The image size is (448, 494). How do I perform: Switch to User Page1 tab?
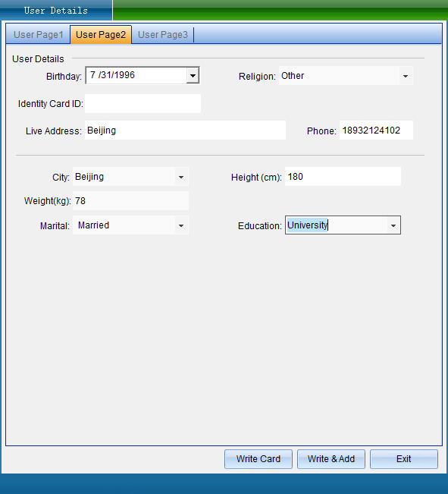[x=39, y=35]
